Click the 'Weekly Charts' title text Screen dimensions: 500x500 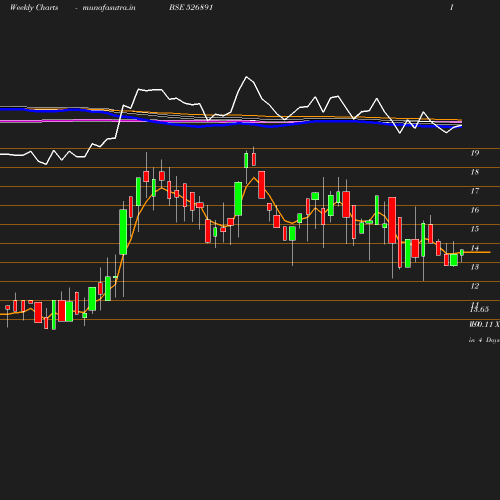34,7
